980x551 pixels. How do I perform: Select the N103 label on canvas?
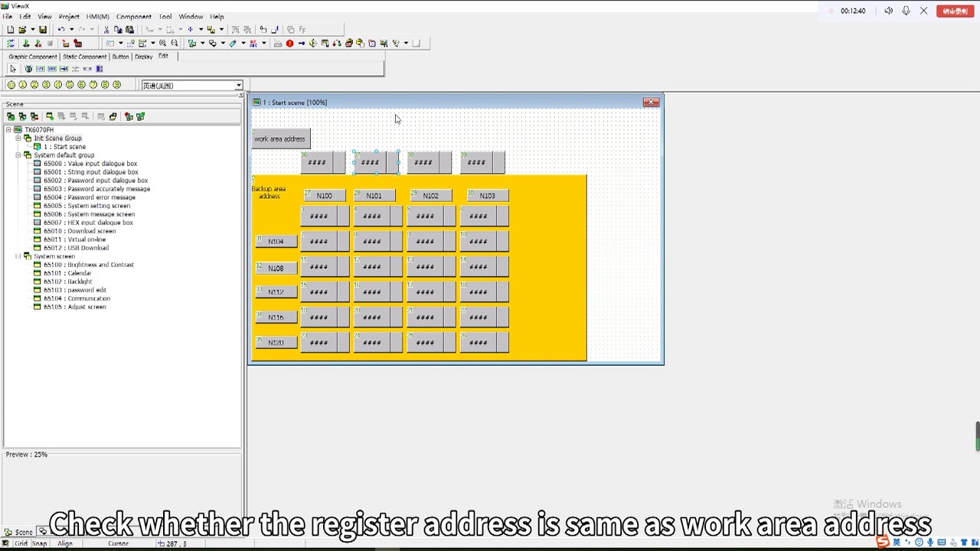[487, 196]
